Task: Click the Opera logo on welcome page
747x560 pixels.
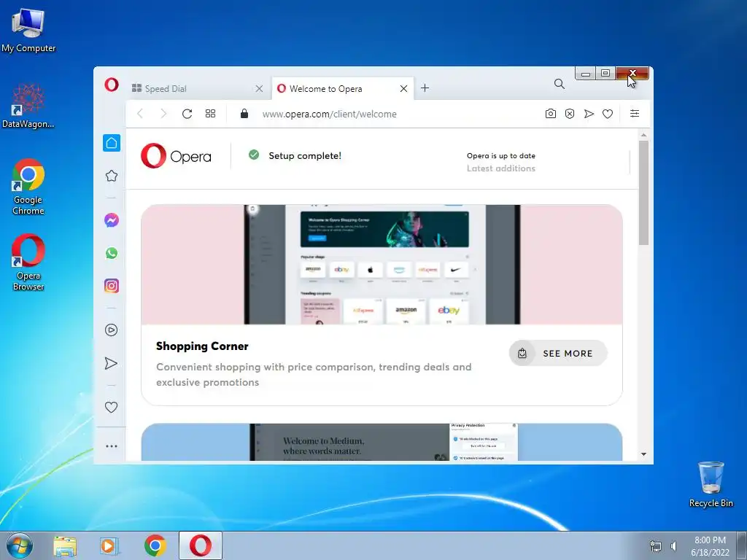Action: 176,156
